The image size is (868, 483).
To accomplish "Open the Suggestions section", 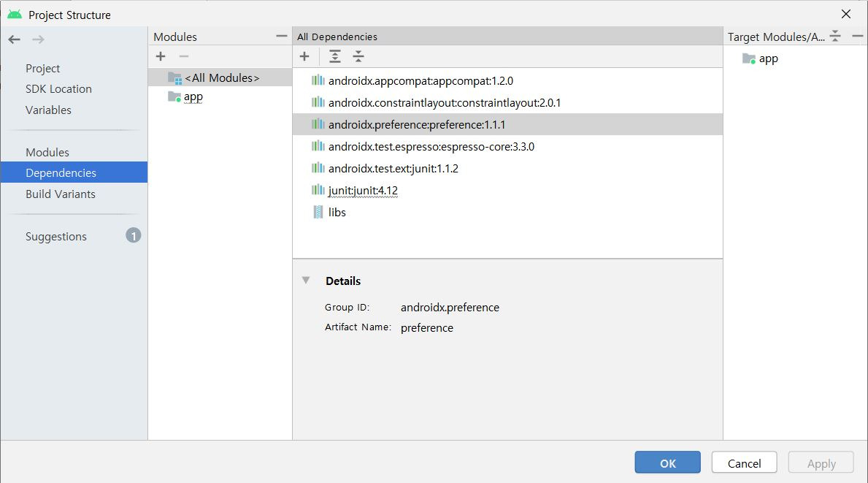I will [55, 236].
